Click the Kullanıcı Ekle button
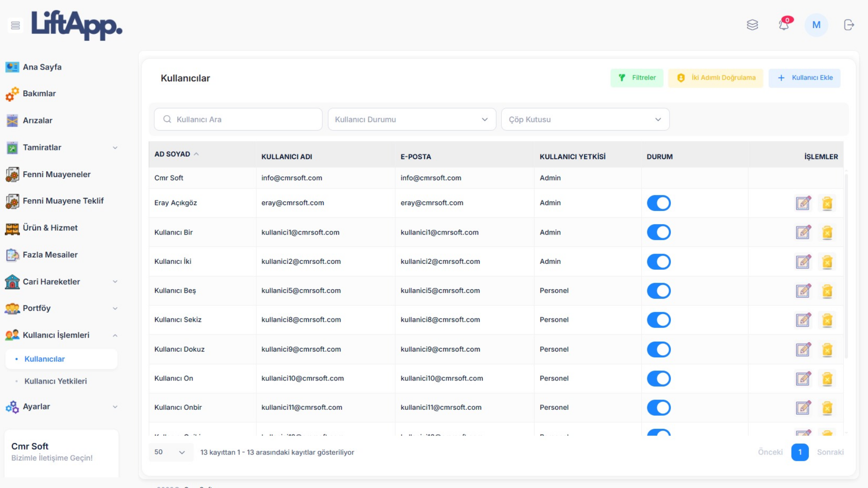The height and width of the screenshot is (488, 868). click(804, 78)
